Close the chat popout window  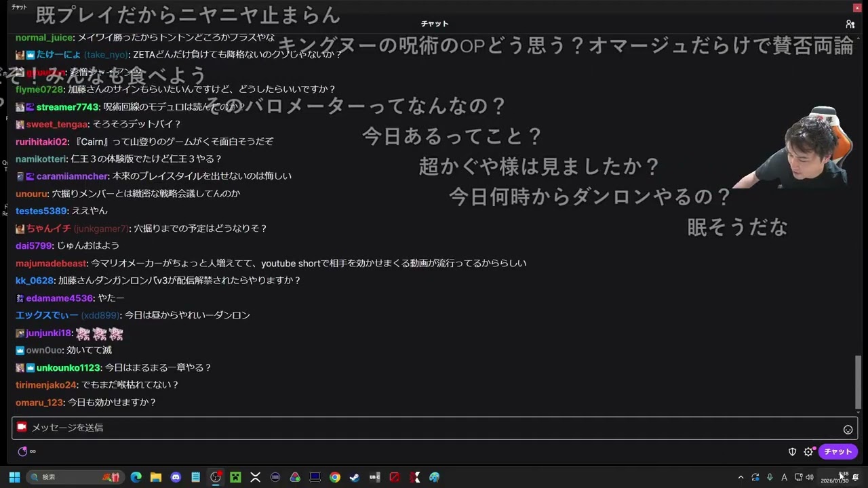pos(857,7)
